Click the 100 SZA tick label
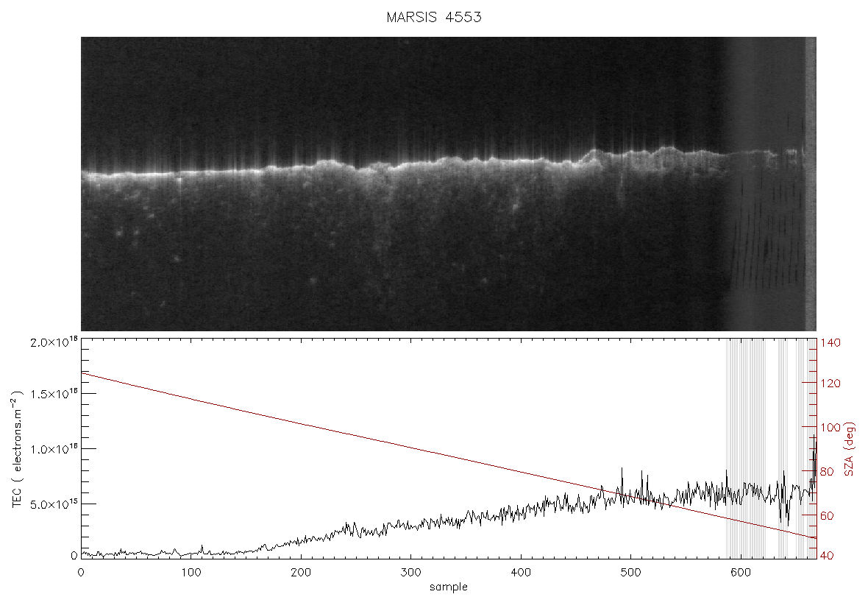 830,427
